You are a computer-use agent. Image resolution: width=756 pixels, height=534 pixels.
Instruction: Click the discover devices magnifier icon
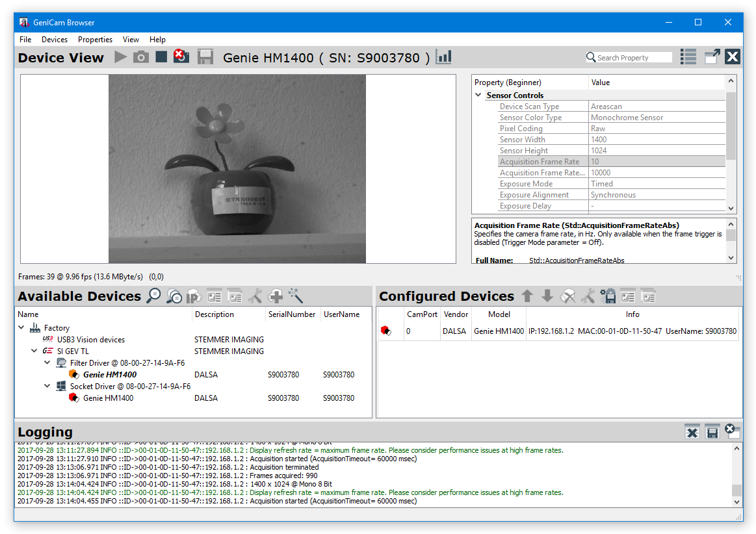click(x=153, y=296)
